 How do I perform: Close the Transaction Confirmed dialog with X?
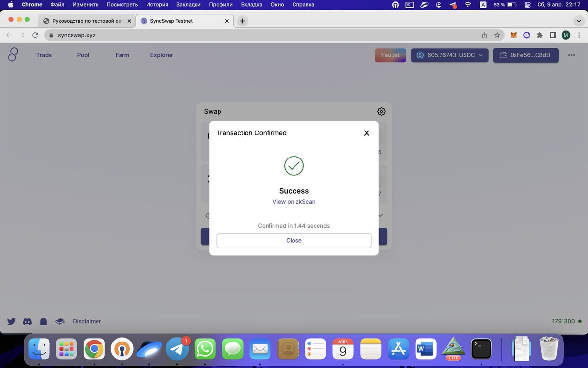tap(367, 133)
